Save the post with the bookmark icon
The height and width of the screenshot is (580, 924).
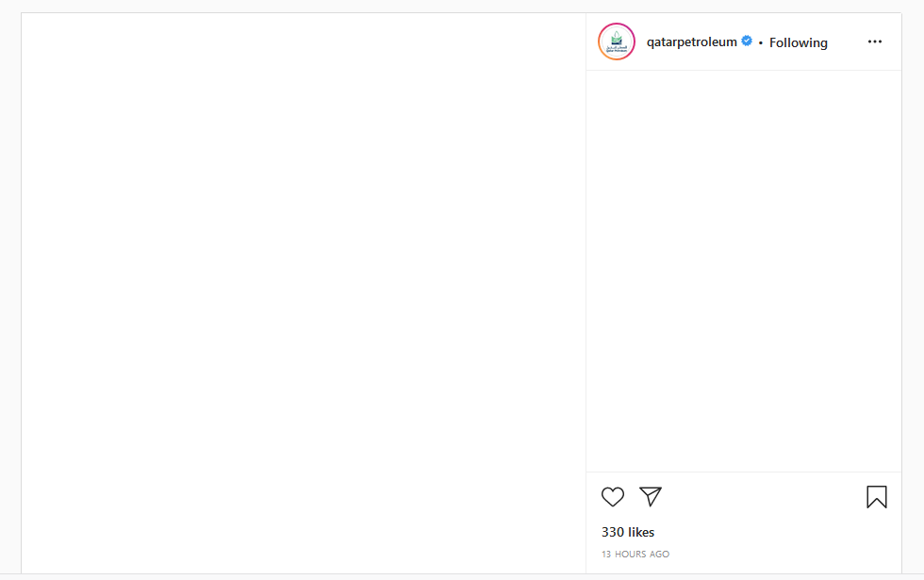(x=877, y=497)
